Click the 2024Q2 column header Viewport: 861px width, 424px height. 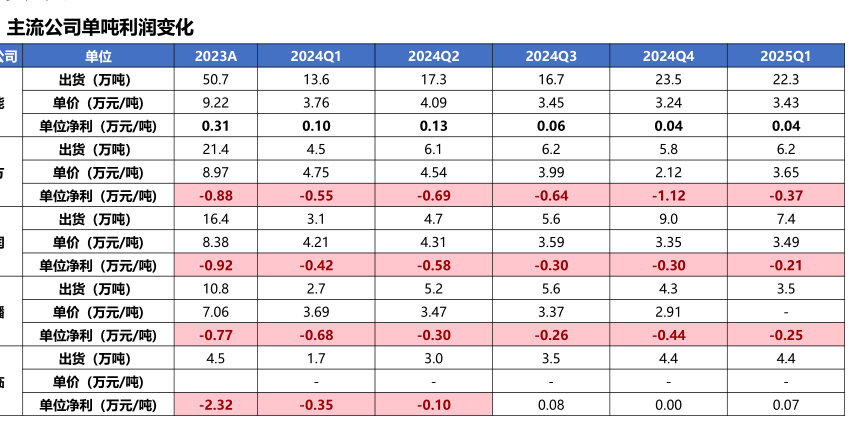433,56
